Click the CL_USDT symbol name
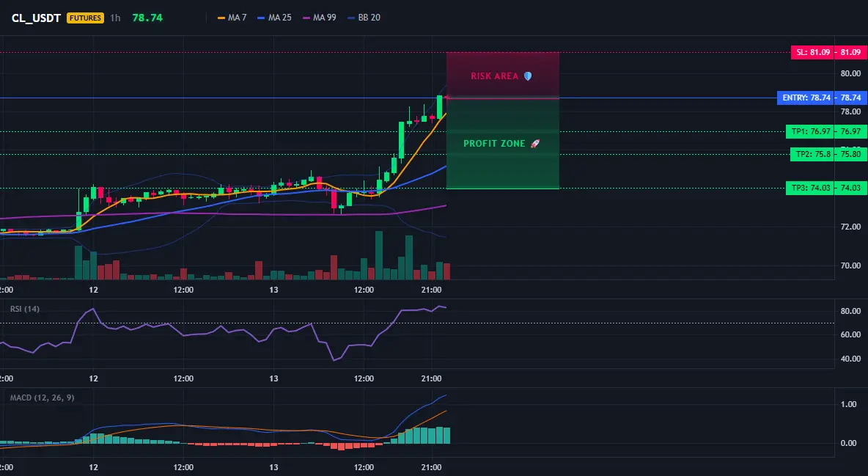 tap(36, 18)
